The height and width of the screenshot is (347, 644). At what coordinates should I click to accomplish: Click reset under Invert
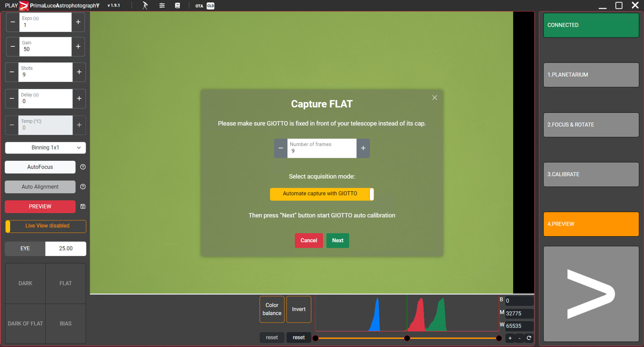299,338
